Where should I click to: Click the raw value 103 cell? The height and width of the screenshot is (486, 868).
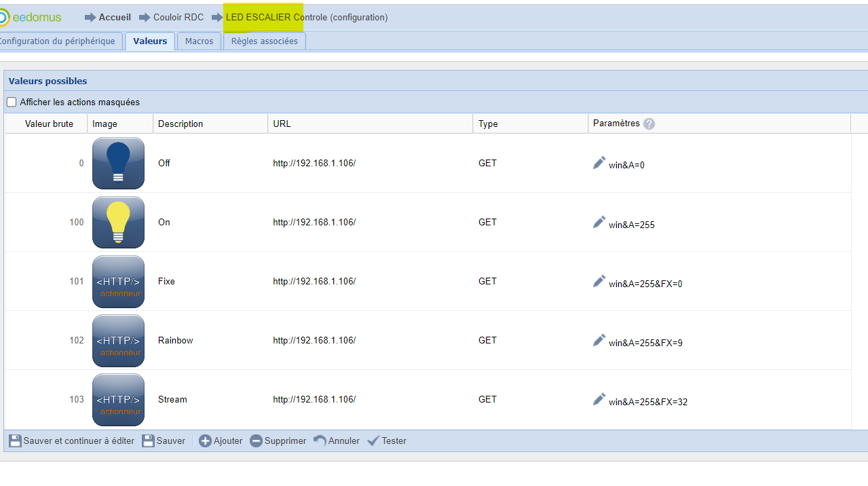pos(46,399)
